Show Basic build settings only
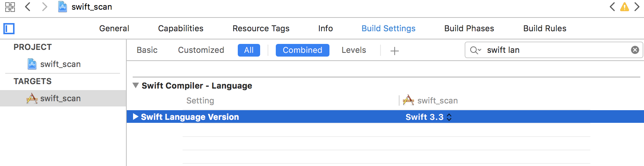 [147, 50]
